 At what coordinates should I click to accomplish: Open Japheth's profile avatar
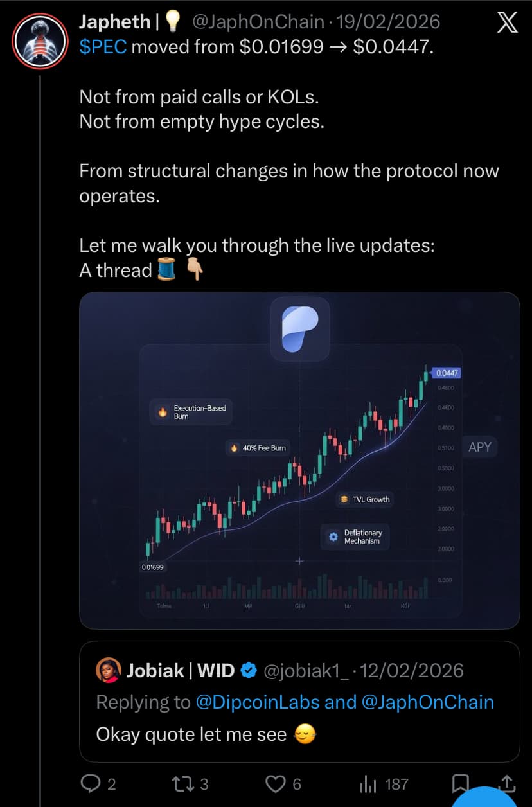(40, 40)
